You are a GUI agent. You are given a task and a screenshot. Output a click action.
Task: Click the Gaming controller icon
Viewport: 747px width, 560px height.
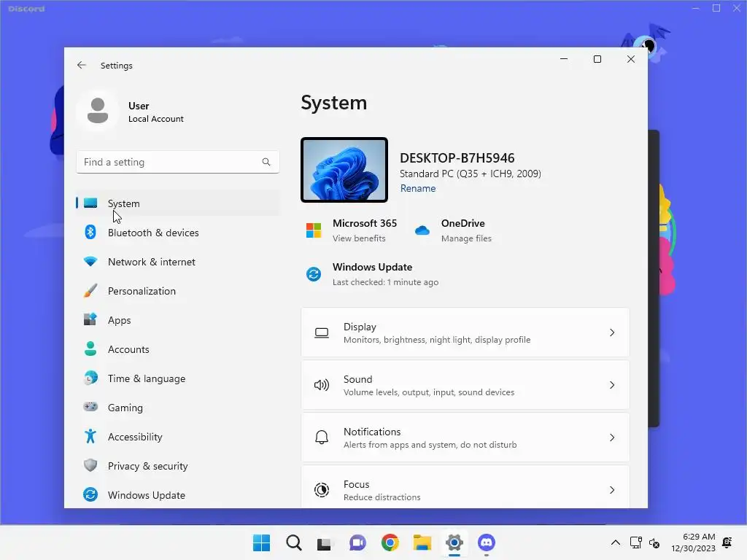point(90,407)
